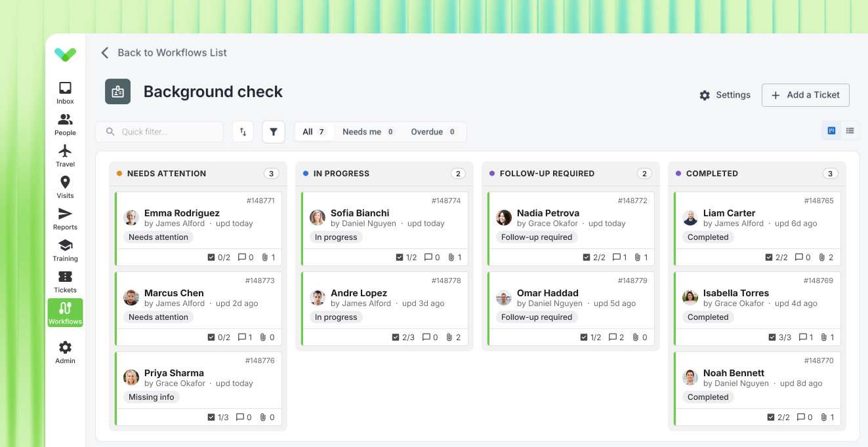The height and width of the screenshot is (447, 868).
Task: Click ticket number #148771
Action: point(260,201)
